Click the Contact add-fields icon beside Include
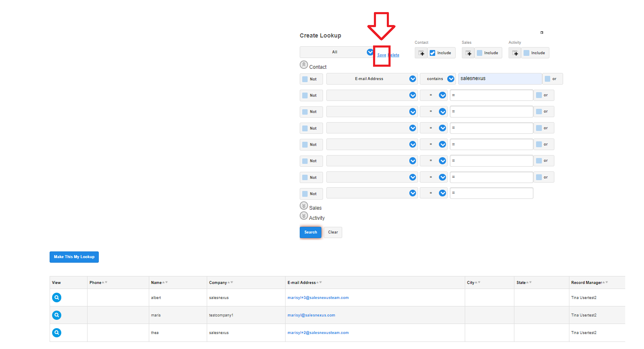The width and height of the screenshot is (644, 349). (x=421, y=53)
